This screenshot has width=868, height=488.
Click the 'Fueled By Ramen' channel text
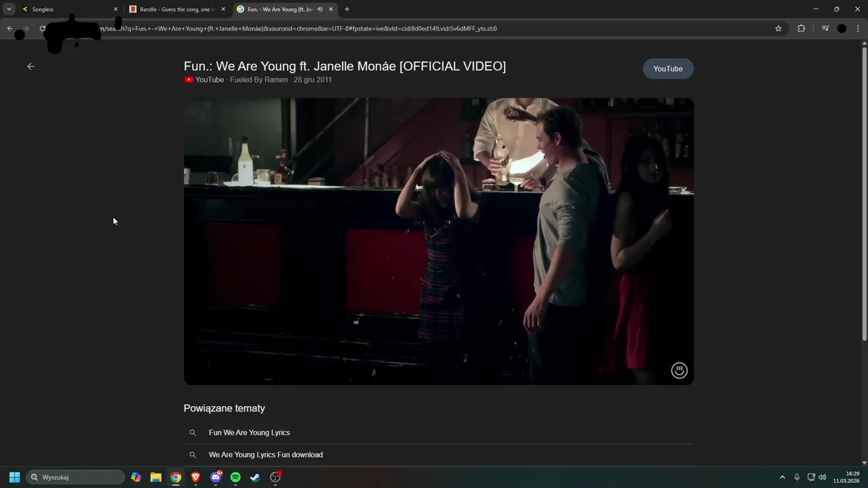tap(258, 80)
